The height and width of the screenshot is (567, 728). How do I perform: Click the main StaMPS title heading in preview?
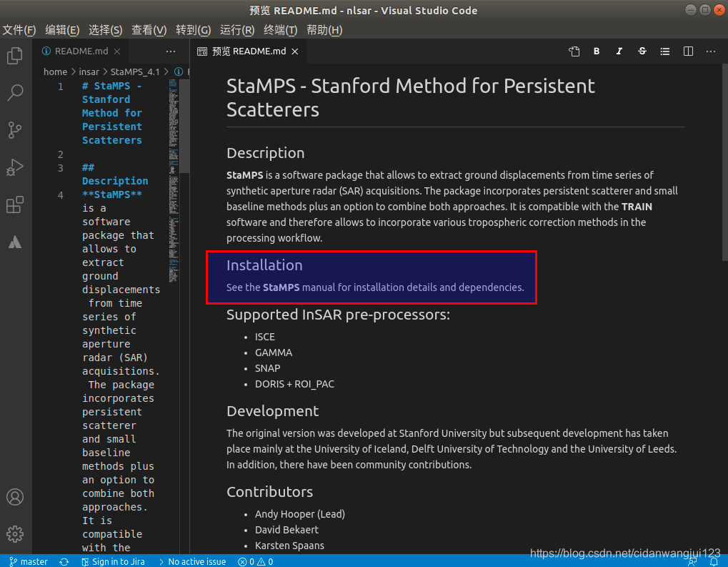pos(410,97)
